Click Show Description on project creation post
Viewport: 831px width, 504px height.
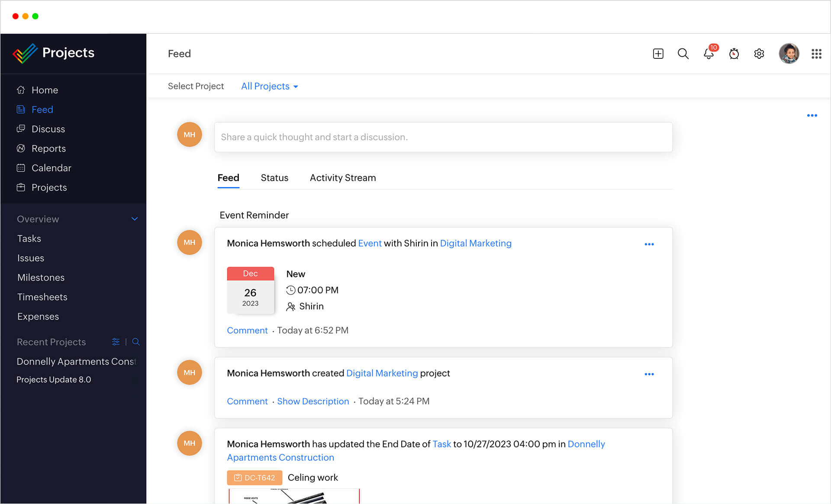[x=313, y=401]
